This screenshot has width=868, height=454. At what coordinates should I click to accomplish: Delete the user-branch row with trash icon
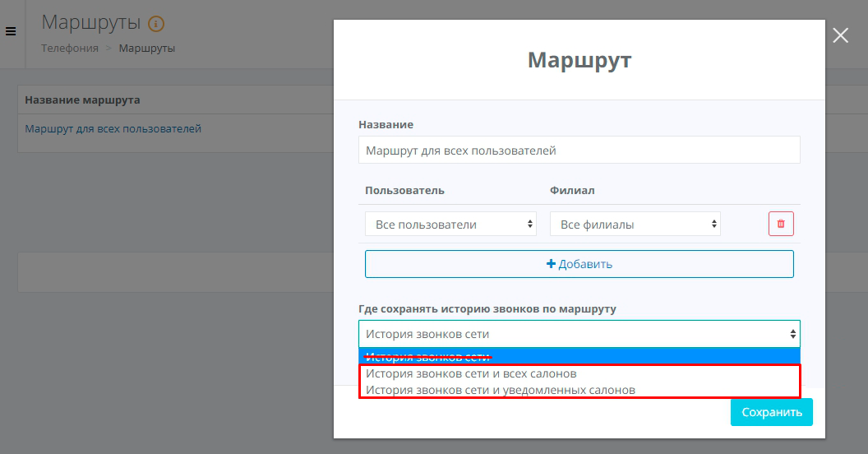(781, 224)
